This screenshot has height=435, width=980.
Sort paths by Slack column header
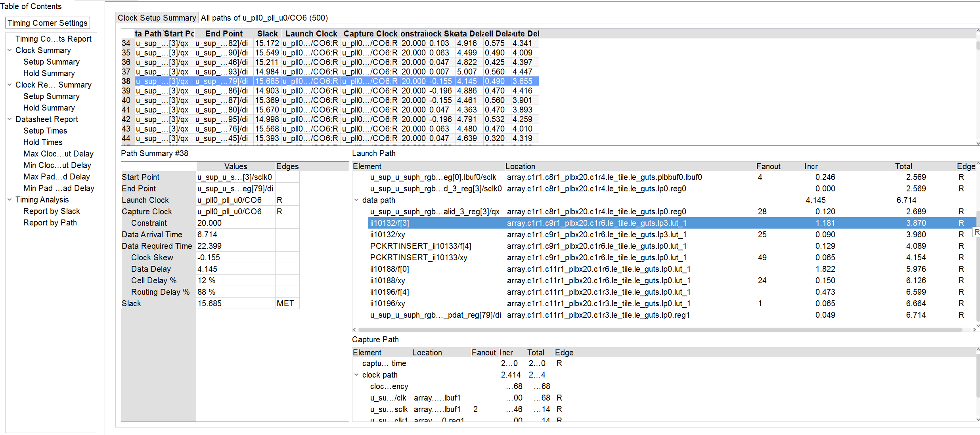coord(267,34)
